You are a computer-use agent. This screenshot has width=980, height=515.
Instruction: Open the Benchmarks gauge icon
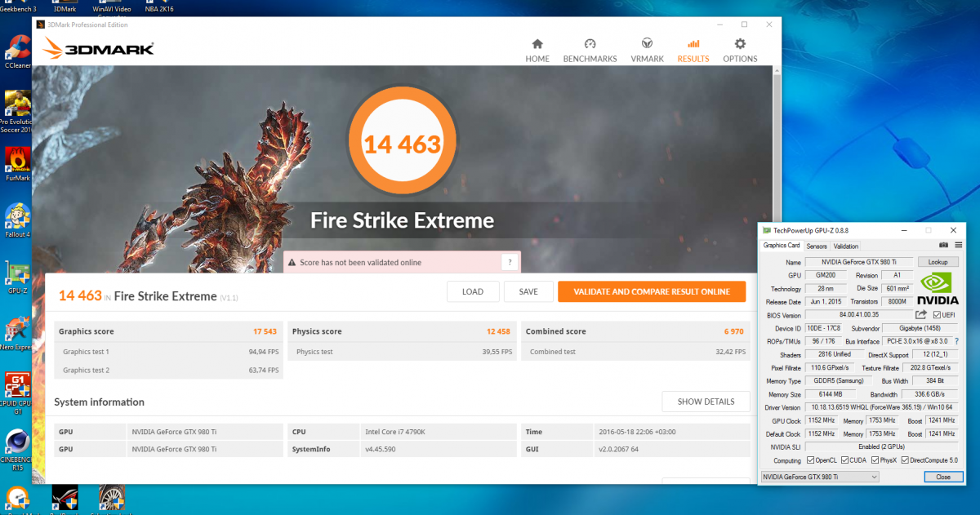click(x=590, y=44)
